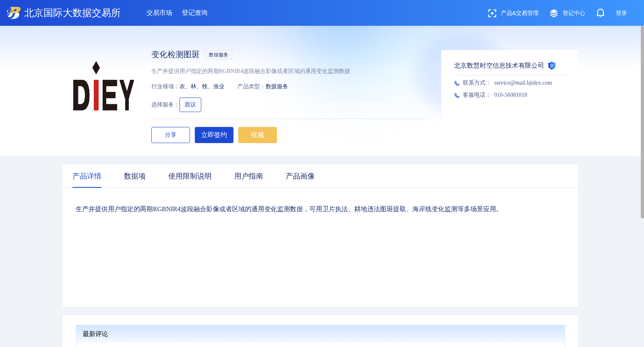Screen dimensions: 644x347
Task: Click the site title 北京国际大数据交易所
Action: [72, 13]
